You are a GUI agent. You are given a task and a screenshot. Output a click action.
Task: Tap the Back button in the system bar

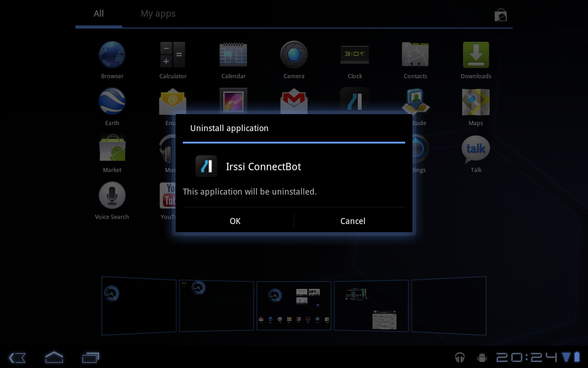tap(17, 357)
